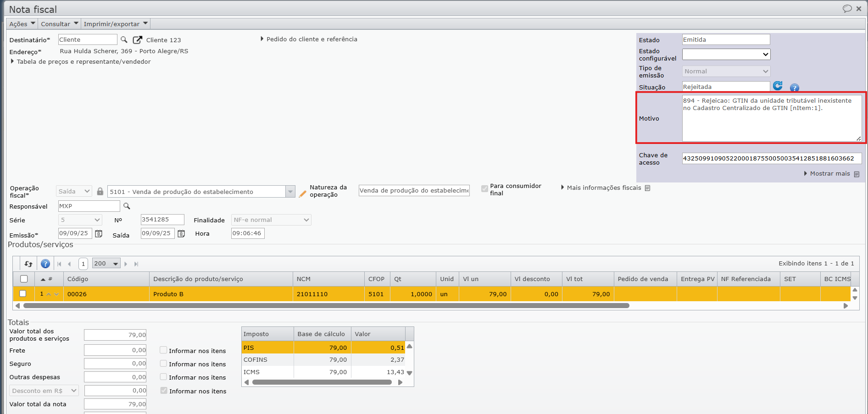Click the NCM column header
868x414 pixels.
click(x=328, y=279)
